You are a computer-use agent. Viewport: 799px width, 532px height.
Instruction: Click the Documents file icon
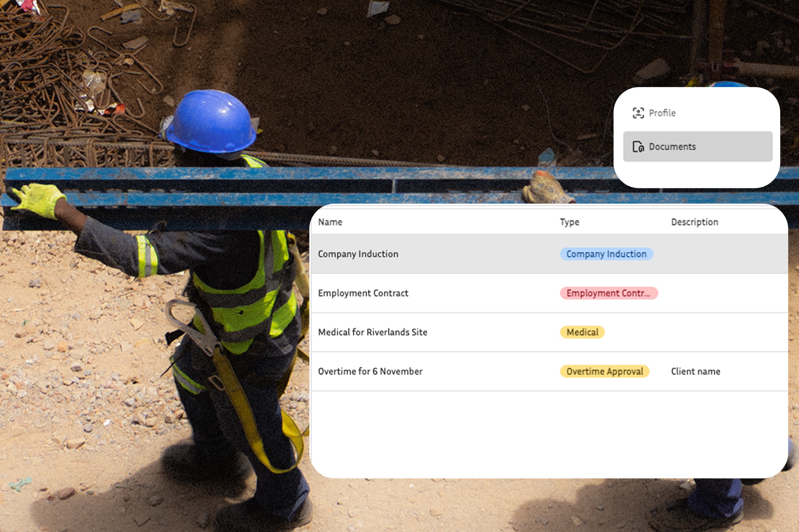[638, 147]
